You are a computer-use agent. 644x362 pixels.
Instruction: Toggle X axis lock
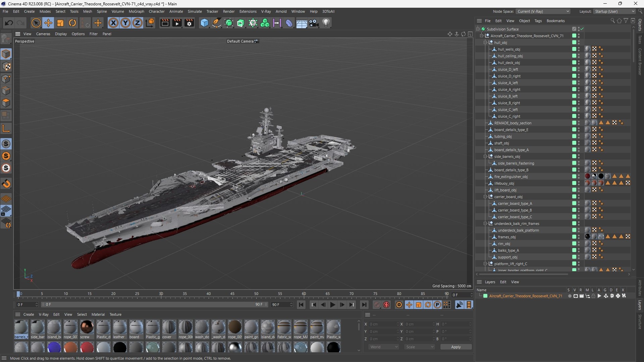pos(113,23)
